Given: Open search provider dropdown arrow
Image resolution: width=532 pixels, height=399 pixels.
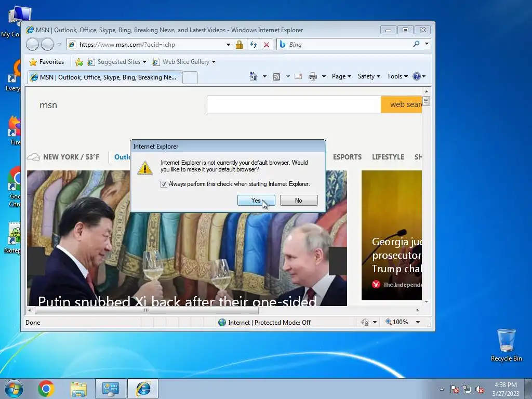Looking at the screenshot, I should [x=427, y=44].
